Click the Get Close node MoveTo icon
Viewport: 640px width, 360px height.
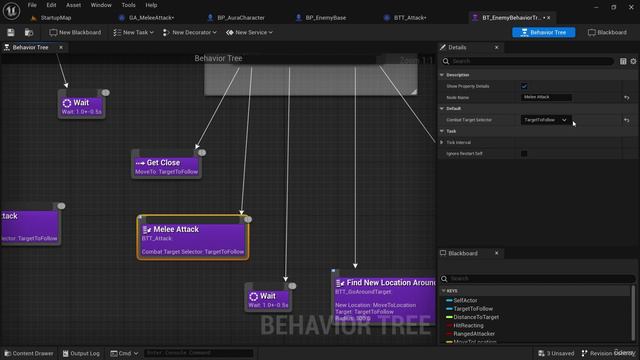click(x=140, y=163)
